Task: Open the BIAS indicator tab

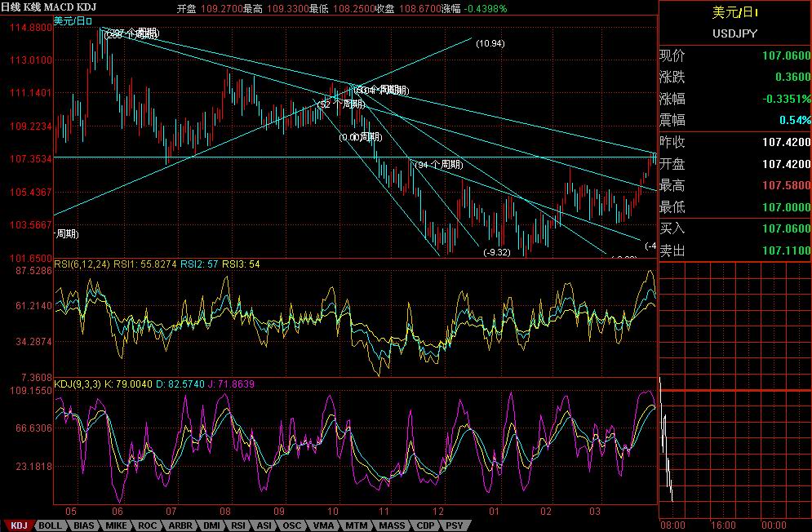Action: (x=84, y=525)
